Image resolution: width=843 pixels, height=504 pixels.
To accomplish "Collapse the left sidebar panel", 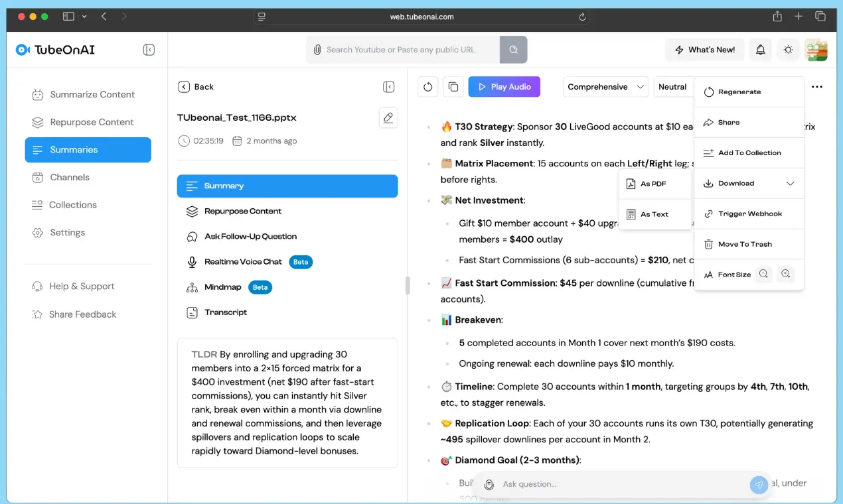I will [149, 50].
